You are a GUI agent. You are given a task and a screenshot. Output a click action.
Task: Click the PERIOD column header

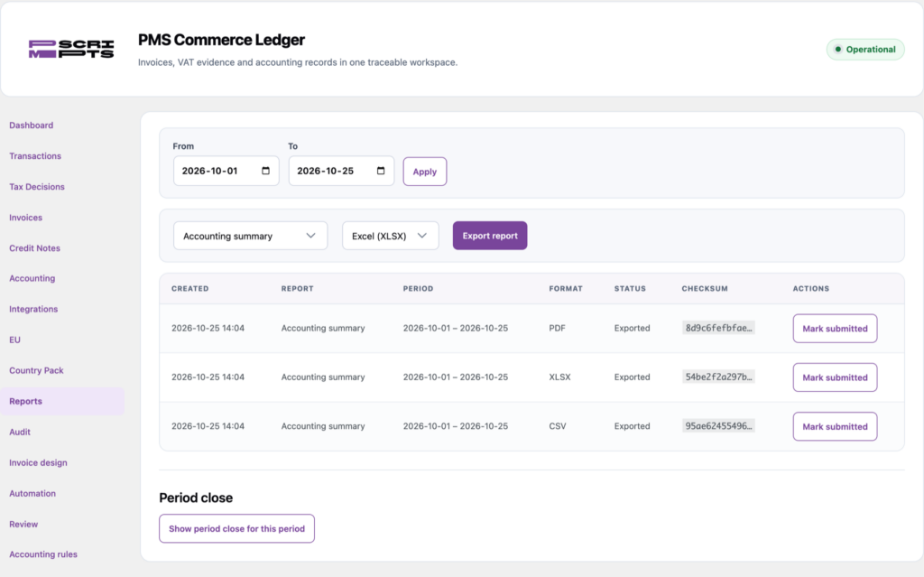point(419,289)
